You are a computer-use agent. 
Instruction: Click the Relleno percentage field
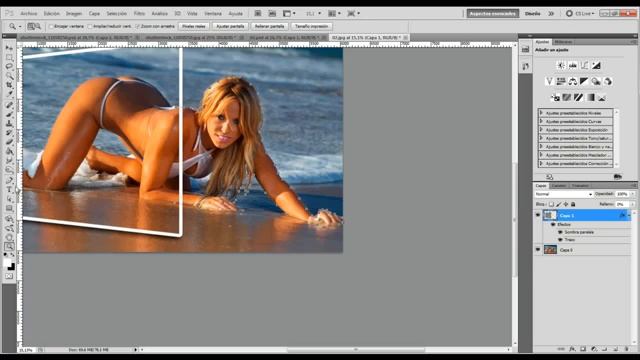click(622, 204)
